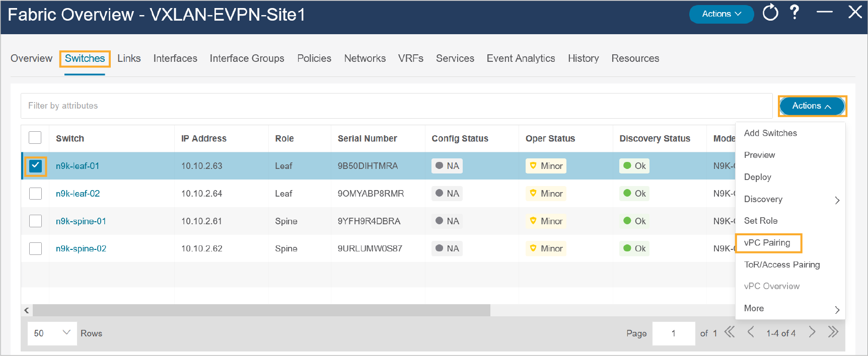Click the horizontal scrollbar left arrow
Screen dimensions: 868x356
[x=27, y=310]
